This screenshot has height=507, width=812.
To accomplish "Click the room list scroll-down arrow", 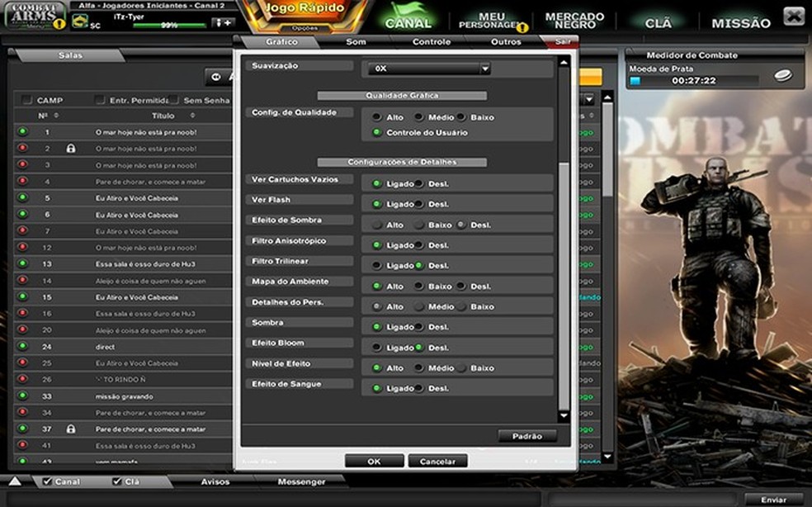I will point(608,457).
